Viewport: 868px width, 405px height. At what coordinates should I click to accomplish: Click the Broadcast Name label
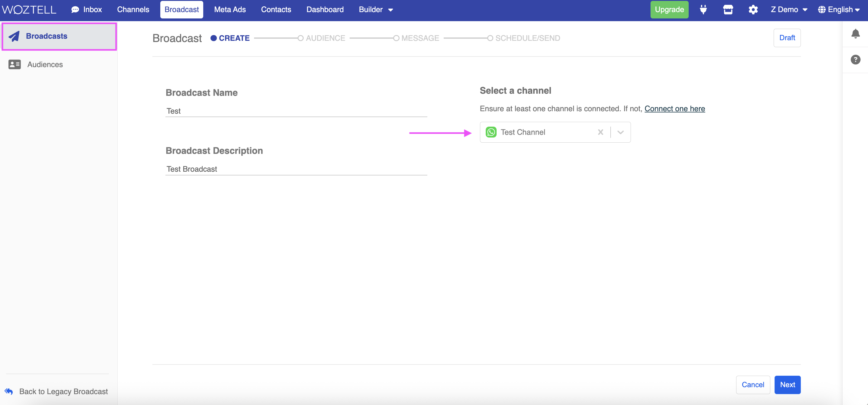[201, 92]
